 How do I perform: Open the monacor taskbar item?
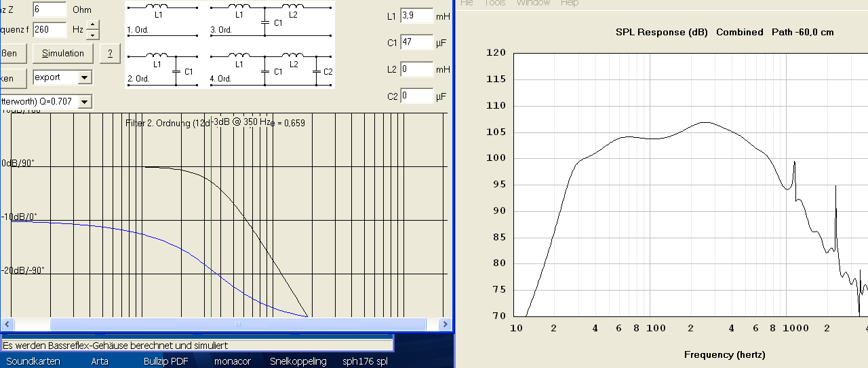(x=233, y=361)
